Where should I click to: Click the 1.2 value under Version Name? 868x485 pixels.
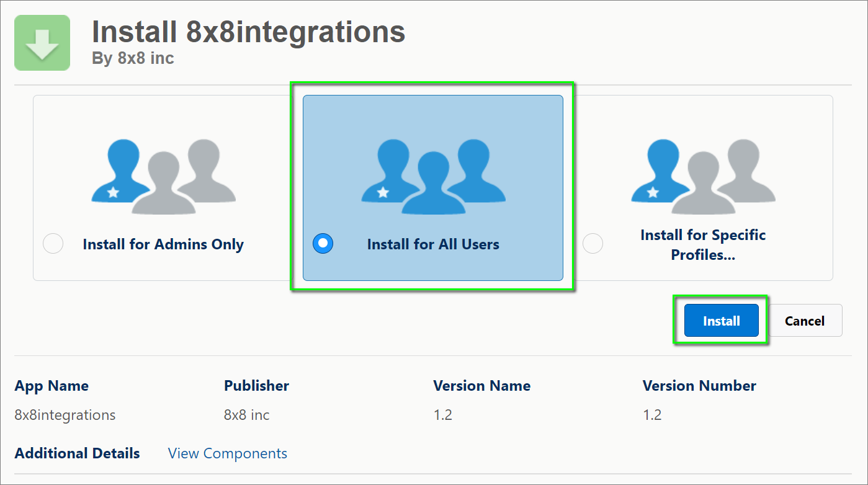pyautogui.click(x=442, y=415)
